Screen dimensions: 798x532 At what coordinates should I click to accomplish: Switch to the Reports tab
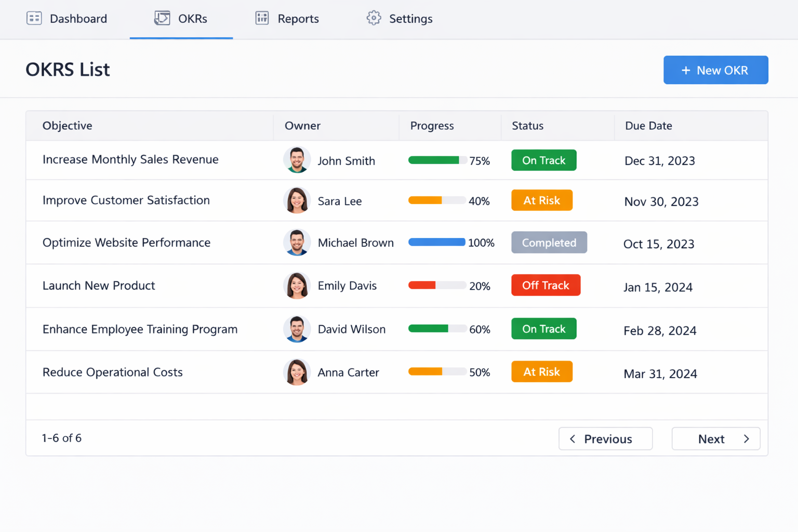[287, 18]
